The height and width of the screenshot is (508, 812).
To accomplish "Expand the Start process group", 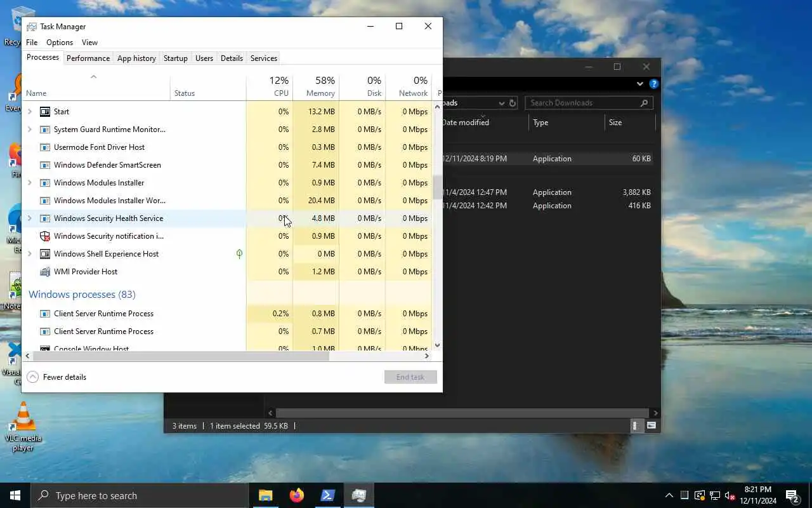I will click(x=30, y=112).
